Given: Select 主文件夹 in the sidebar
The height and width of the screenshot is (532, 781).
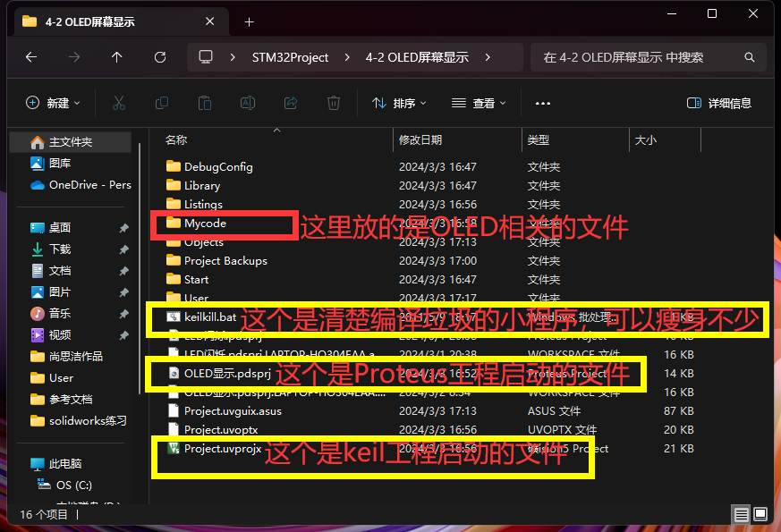Looking at the screenshot, I should (x=71, y=142).
